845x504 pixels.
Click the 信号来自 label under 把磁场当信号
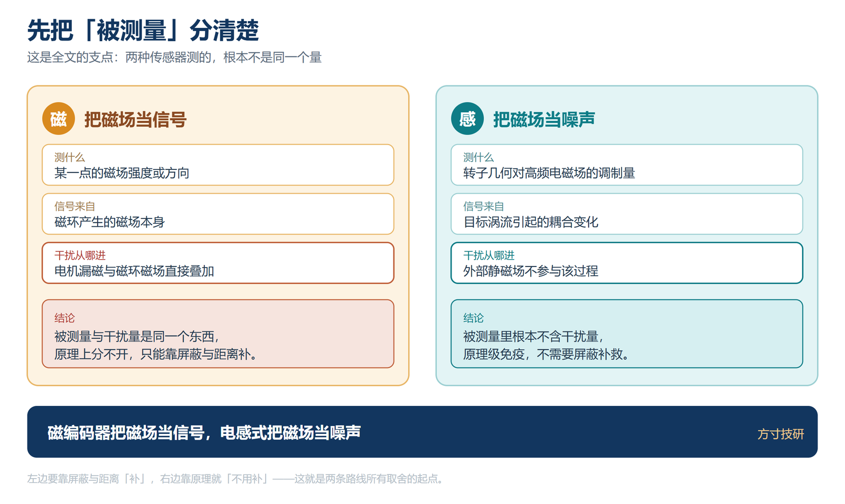74,206
